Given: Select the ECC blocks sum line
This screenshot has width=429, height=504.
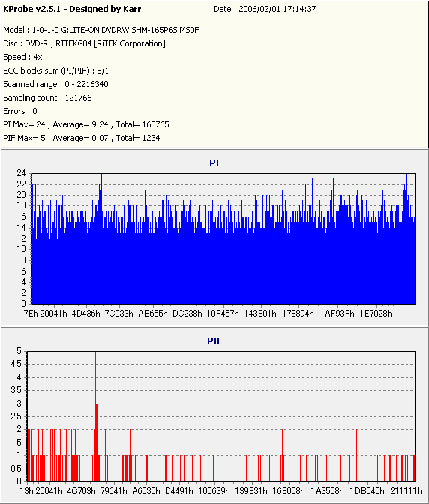Looking at the screenshot, I should tap(56, 70).
